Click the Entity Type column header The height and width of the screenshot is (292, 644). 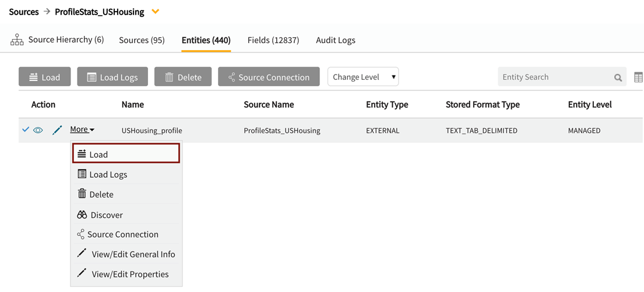click(x=387, y=105)
